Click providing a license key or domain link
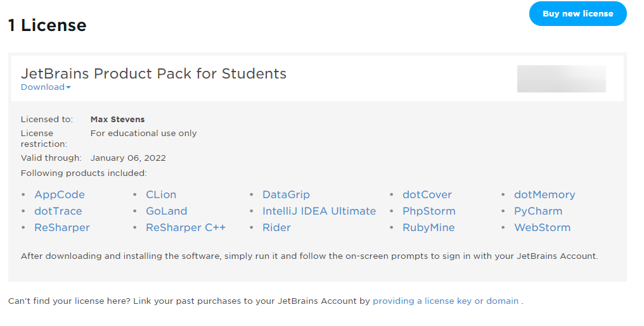 click(446, 301)
